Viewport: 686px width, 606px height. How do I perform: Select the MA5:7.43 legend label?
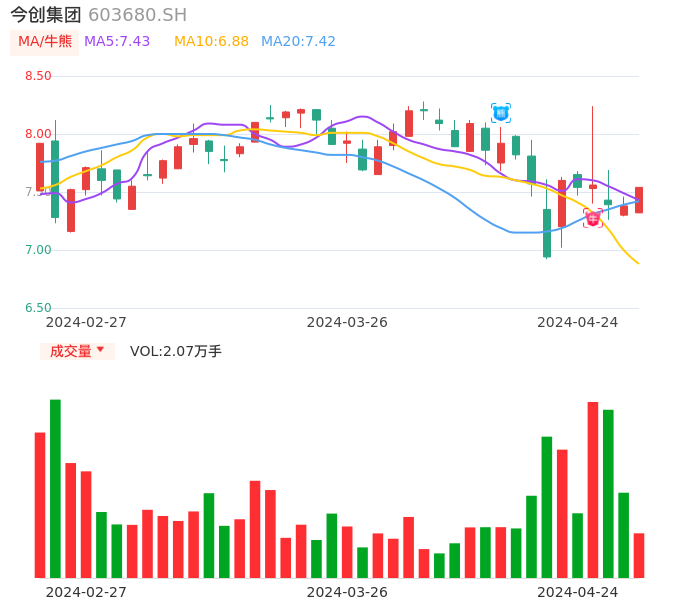pos(117,42)
